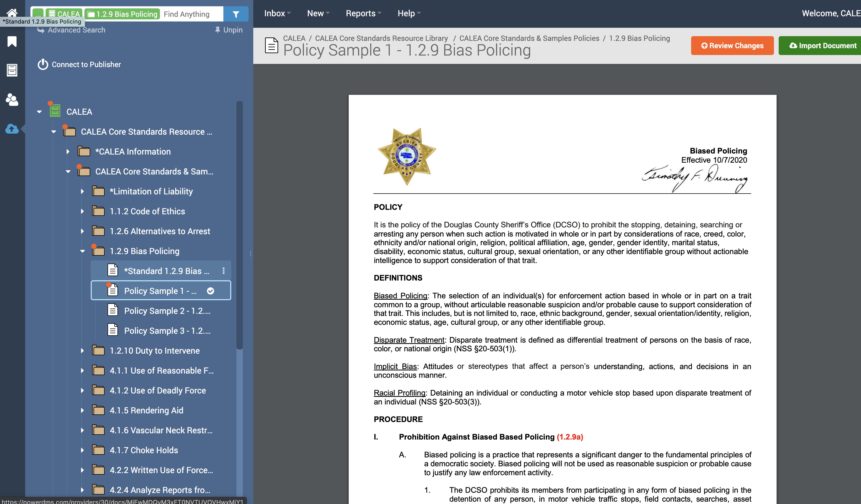Click the Find Anything search field
861x504 pixels.
coord(191,14)
